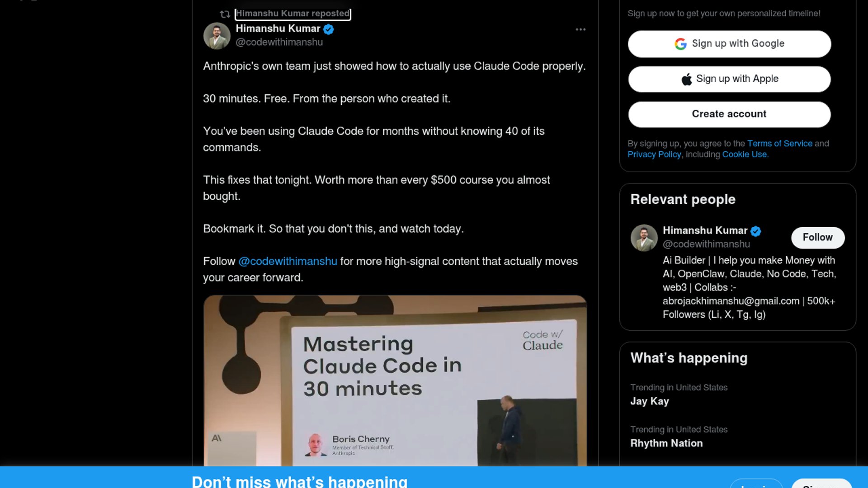Open the tweet's three-dot more menu
This screenshot has height=488, width=868.
tap(580, 29)
